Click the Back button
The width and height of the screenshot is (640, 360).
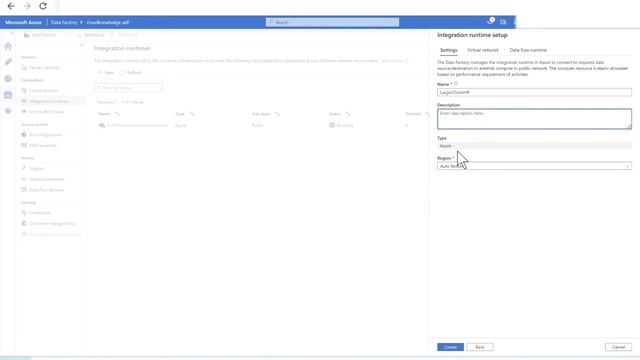pyautogui.click(x=480, y=347)
